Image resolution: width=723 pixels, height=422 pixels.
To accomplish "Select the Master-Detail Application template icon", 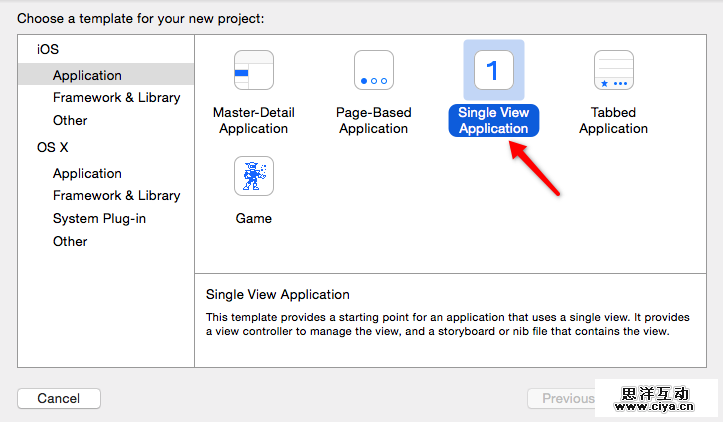I will (253, 70).
